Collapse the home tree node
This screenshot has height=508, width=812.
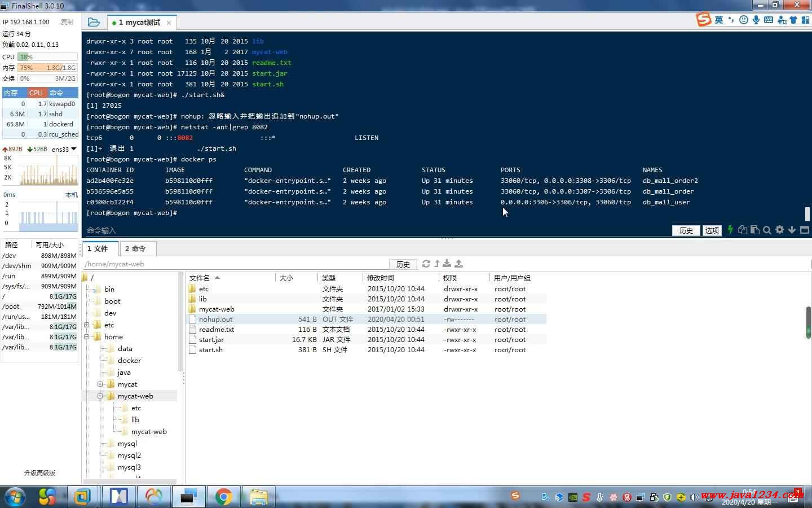click(87, 337)
